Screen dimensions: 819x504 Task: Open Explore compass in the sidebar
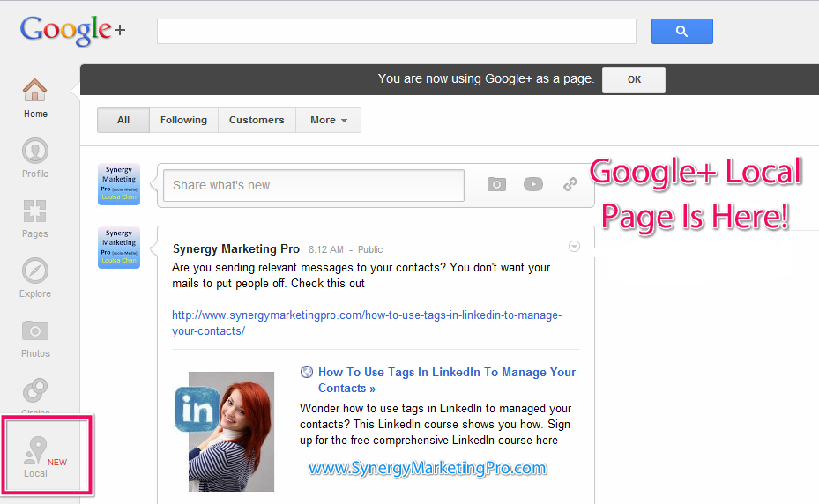tap(35, 278)
